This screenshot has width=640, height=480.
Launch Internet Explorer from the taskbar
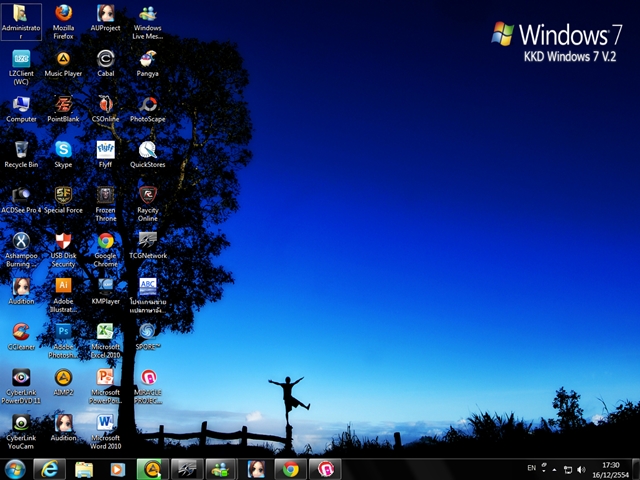pos(49,469)
